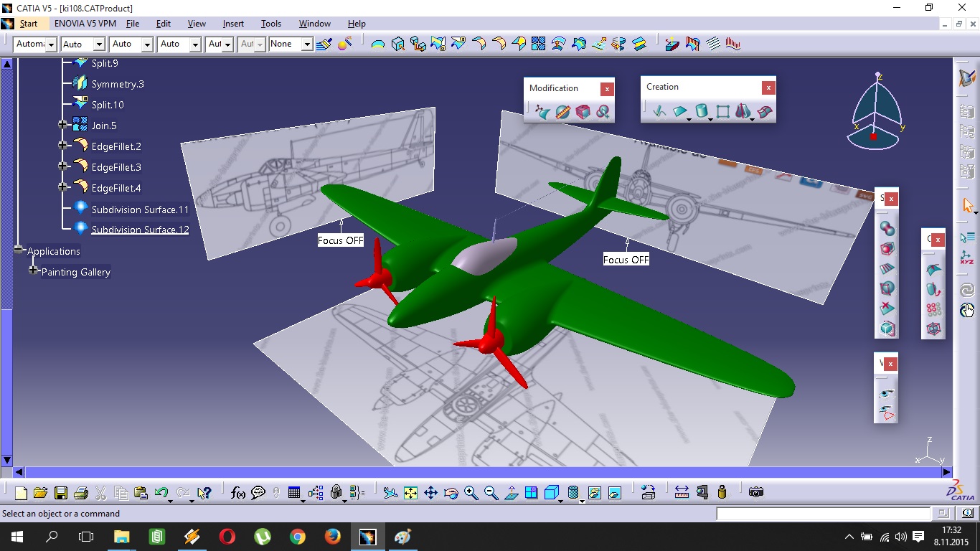The image size is (980, 551).
Task: Open the Formula f(x) tool
Action: (x=238, y=493)
